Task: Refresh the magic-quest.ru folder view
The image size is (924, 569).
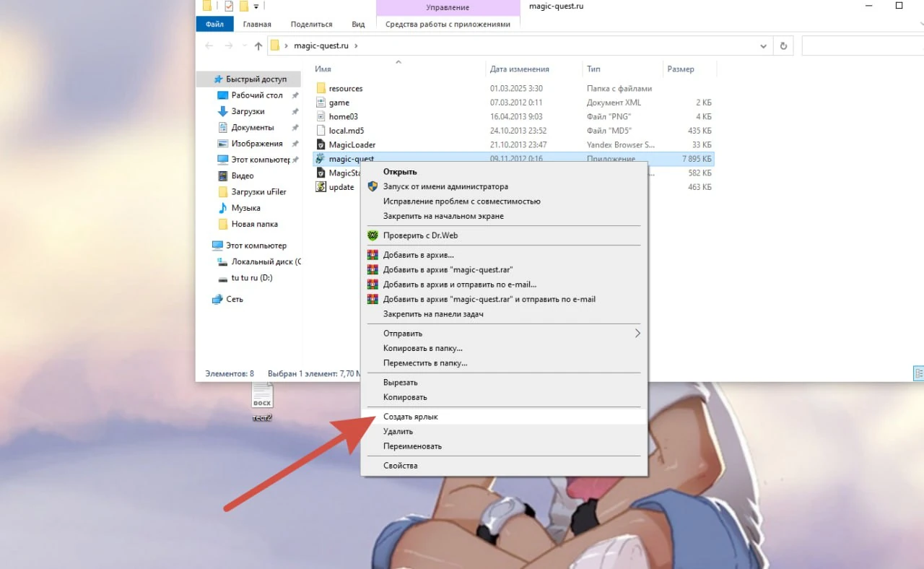Action: (783, 45)
